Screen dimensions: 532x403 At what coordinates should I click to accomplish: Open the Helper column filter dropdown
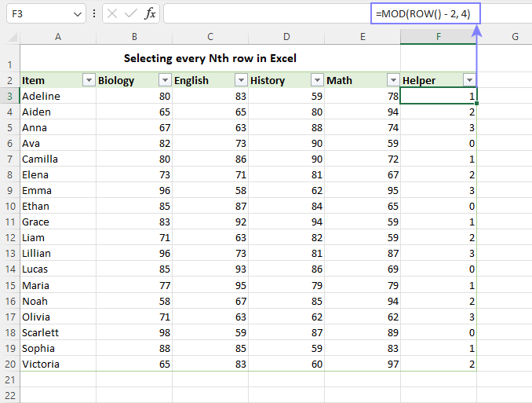pyautogui.click(x=469, y=80)
